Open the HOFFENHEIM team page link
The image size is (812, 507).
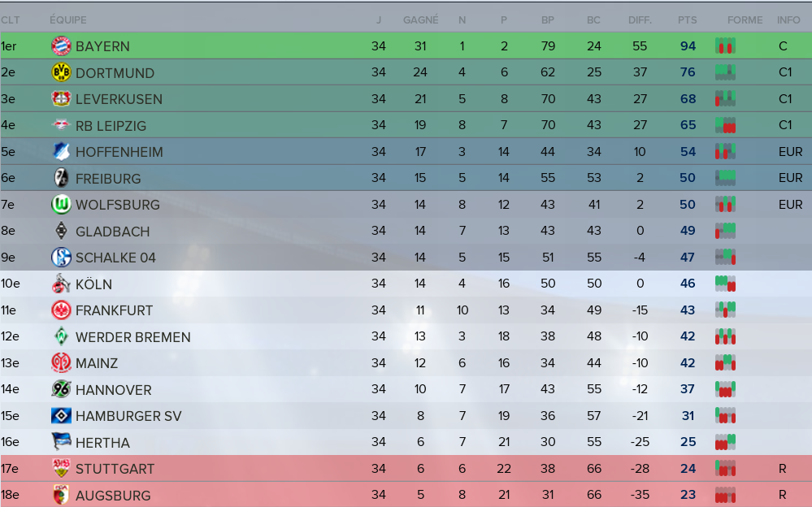[x=119, y=152]
